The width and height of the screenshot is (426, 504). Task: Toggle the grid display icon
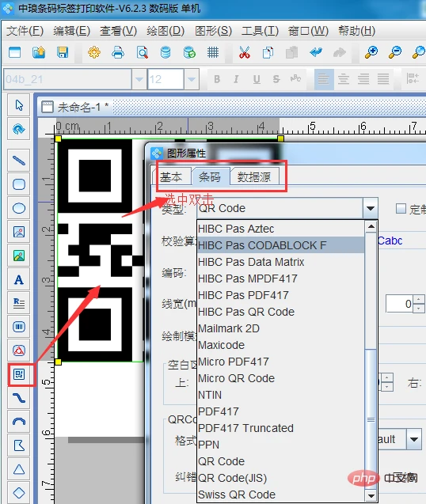point(213,52)
